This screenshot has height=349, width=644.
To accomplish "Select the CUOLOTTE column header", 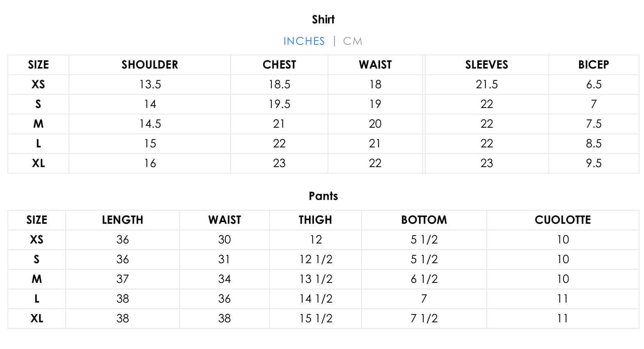I will 563,220.
